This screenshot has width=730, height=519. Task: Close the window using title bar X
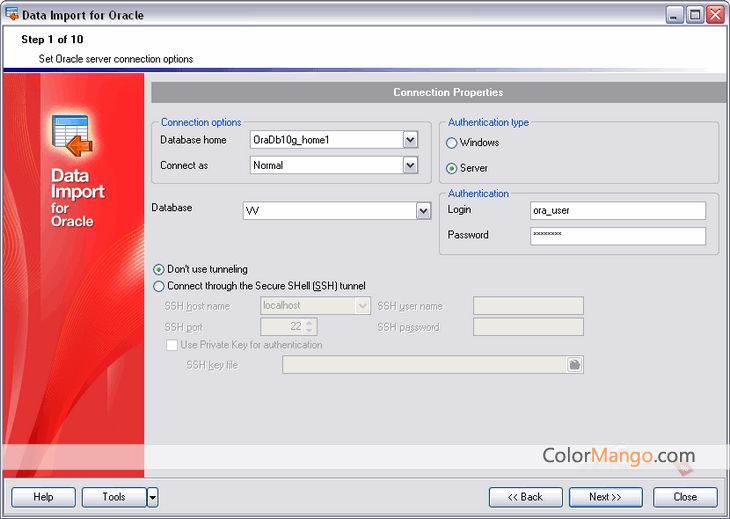[715, 15]
